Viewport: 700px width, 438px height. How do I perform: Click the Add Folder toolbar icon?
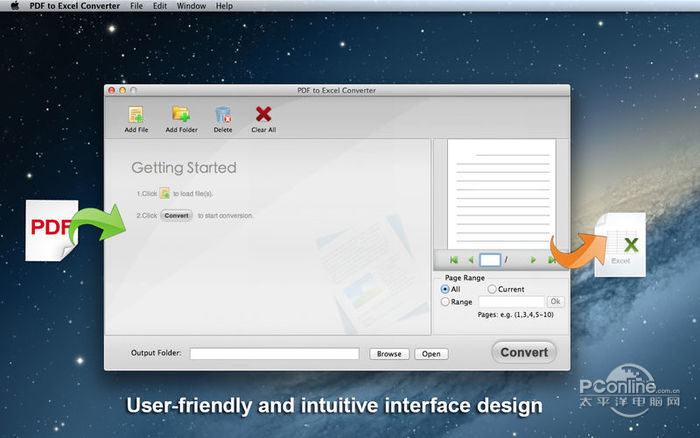(x=181, y=114)
